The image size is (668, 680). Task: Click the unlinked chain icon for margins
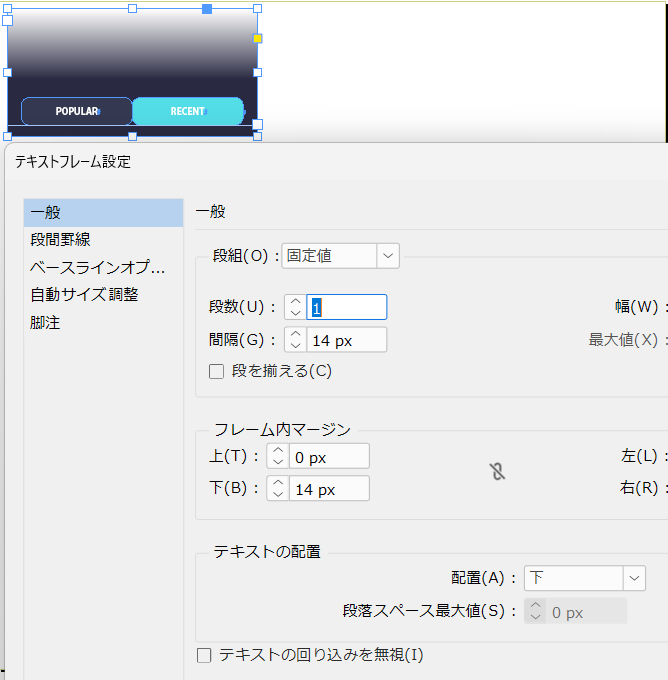pos(497,471)
